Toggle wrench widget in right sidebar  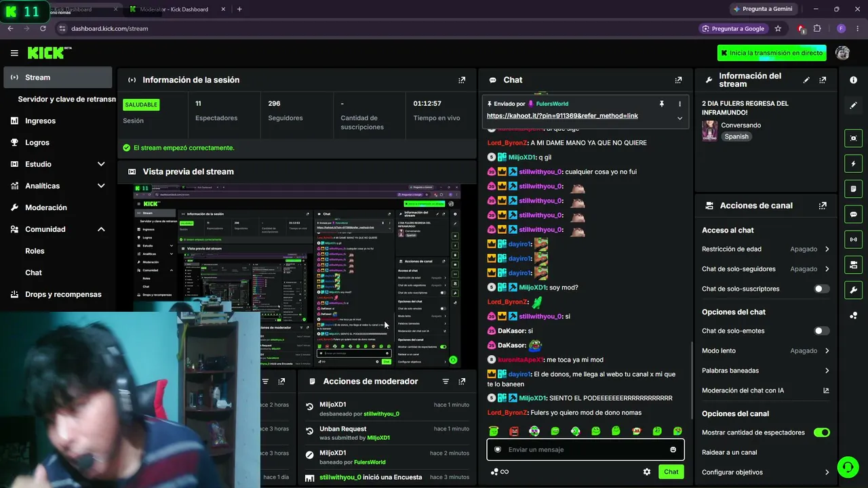(x=853, y=290)
